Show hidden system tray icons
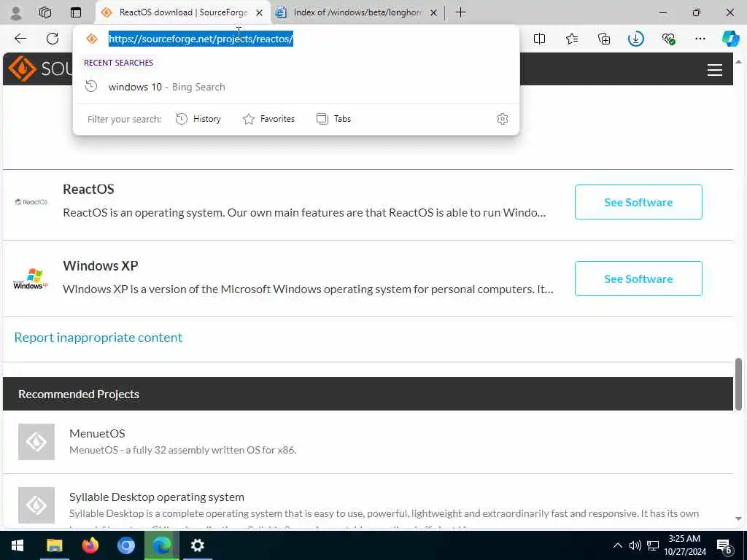The width and height of the screenshot is (747, 560). click(617, 545)
